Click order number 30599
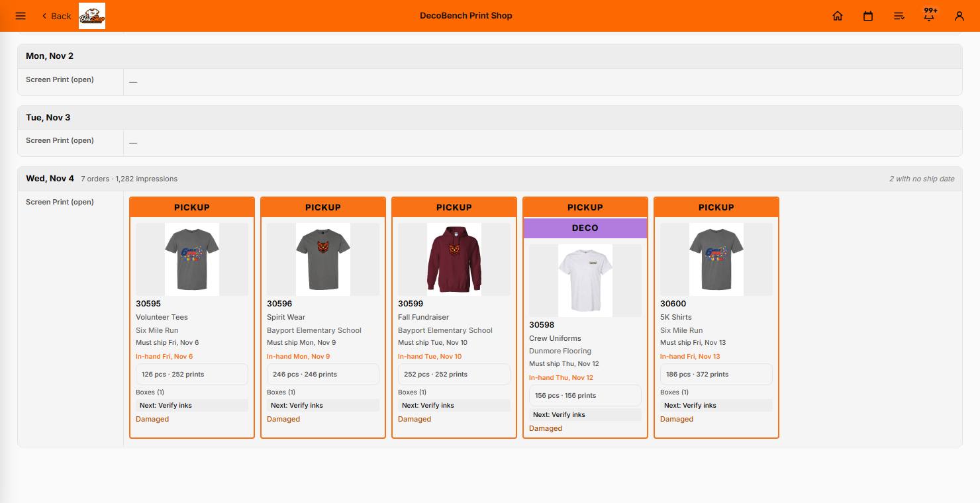This screenshot has height=503, width=980. [x=411, y=304]
